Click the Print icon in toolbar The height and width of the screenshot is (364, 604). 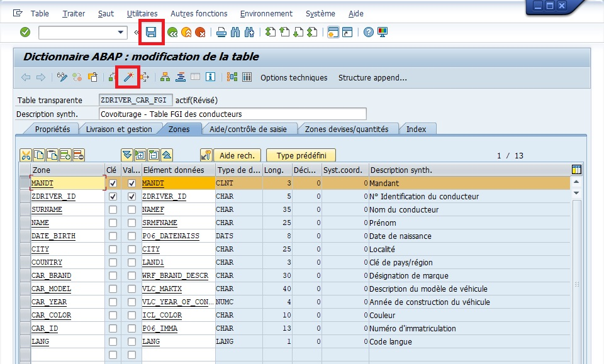221,32
